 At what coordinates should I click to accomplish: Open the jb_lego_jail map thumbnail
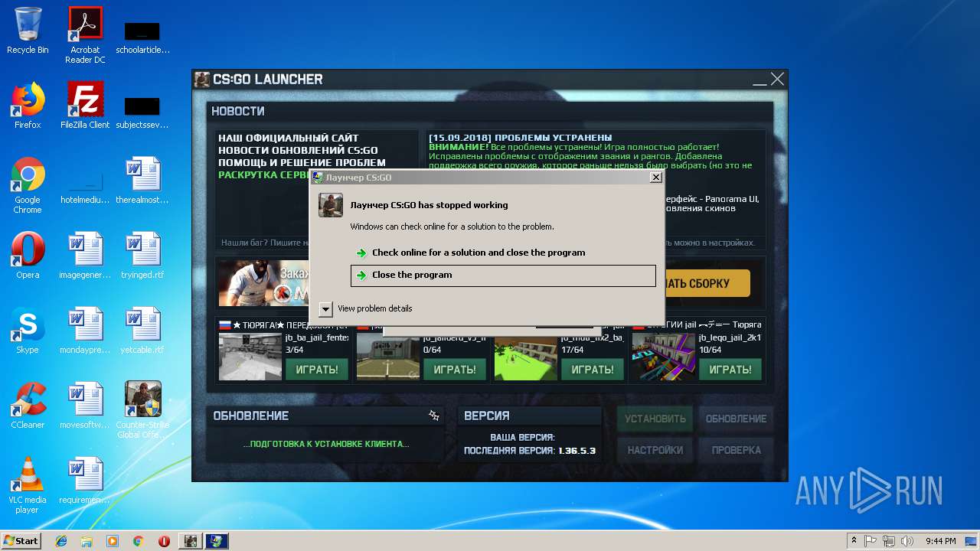[664, 356]
